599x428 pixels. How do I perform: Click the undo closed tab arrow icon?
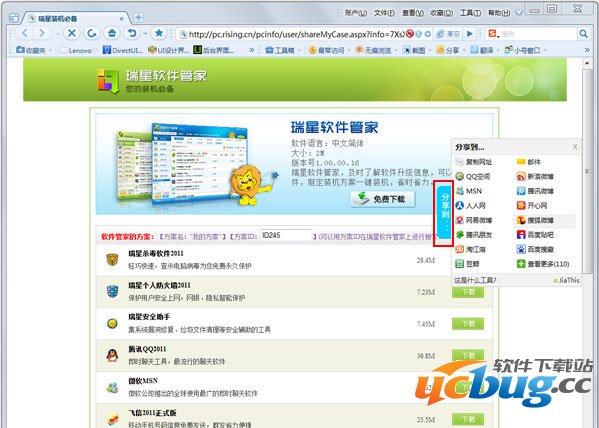(x=132, y=34)
